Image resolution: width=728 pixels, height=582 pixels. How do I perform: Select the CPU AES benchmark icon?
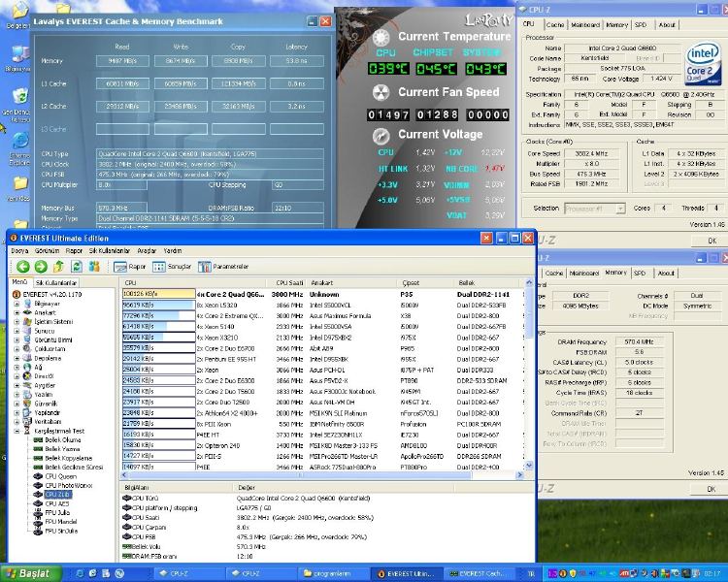pos(39,503)
